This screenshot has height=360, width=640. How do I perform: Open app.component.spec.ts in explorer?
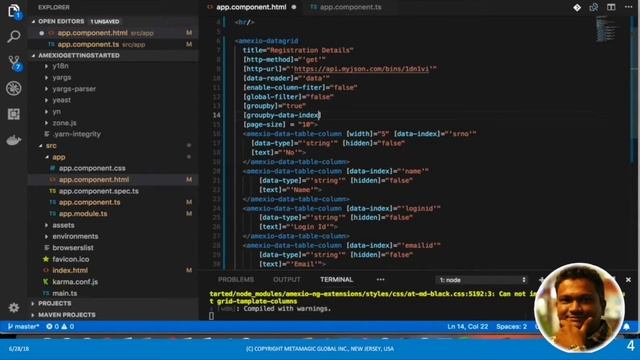pos(98,191)
